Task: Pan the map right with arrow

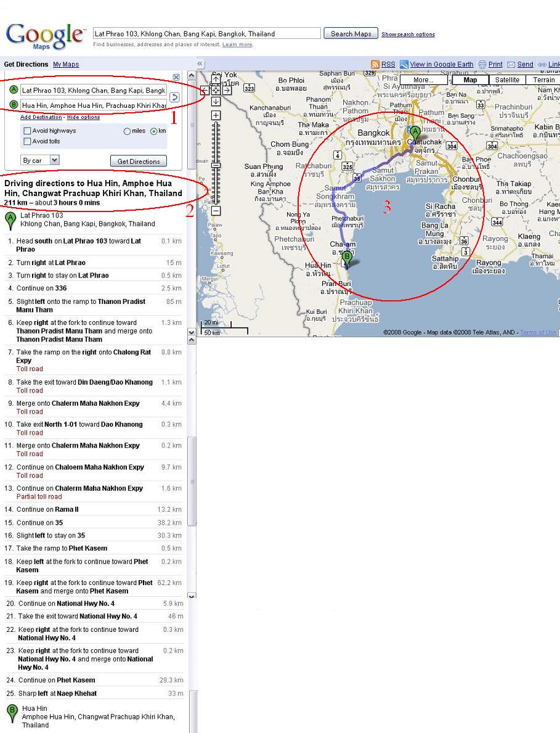Action: click(x=227, y=90)
